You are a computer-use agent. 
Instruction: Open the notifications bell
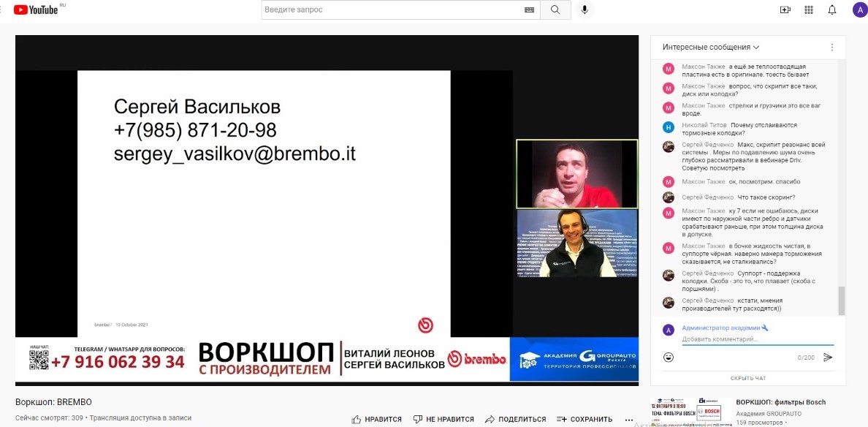point(832,10)
